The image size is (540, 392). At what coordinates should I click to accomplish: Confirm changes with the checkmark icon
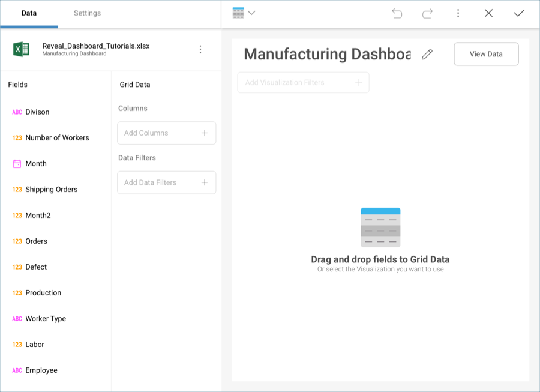(x=519, y=13)
